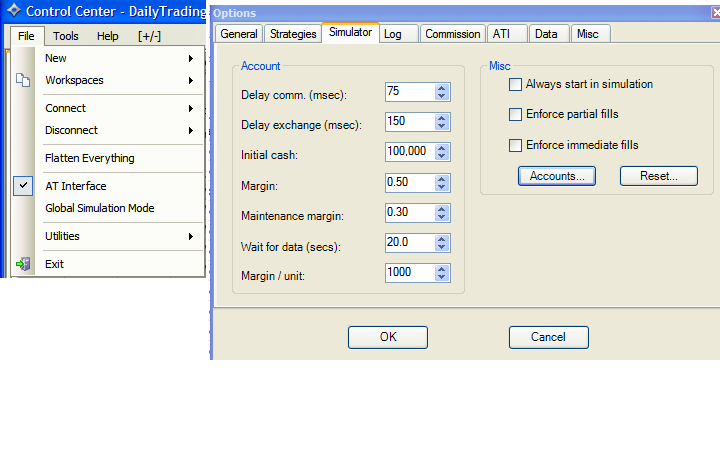Expand the Workspaces submenu arrow
The width and height of the screenshot is (720, 450).
click(191, 80)
